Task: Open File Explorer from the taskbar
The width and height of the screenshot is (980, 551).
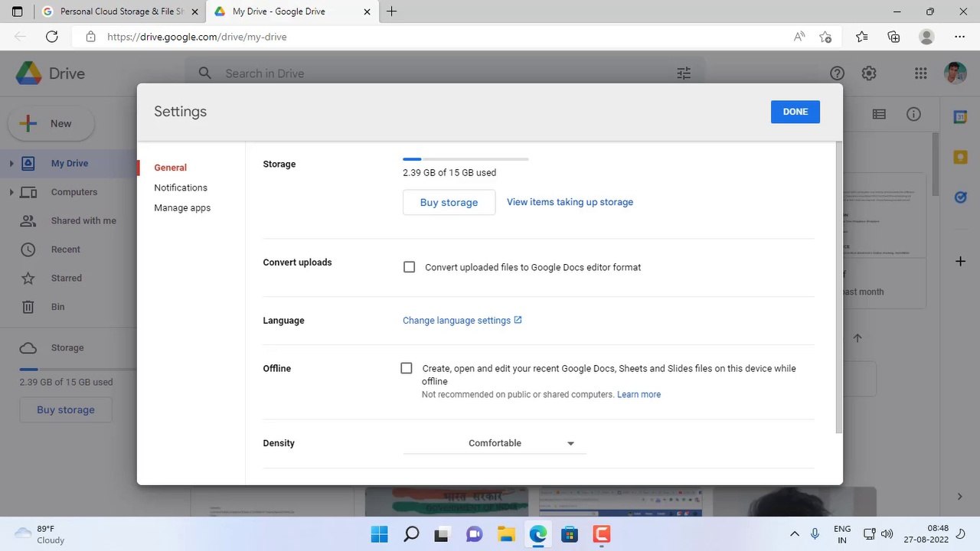Action: [x=506, y=534]
